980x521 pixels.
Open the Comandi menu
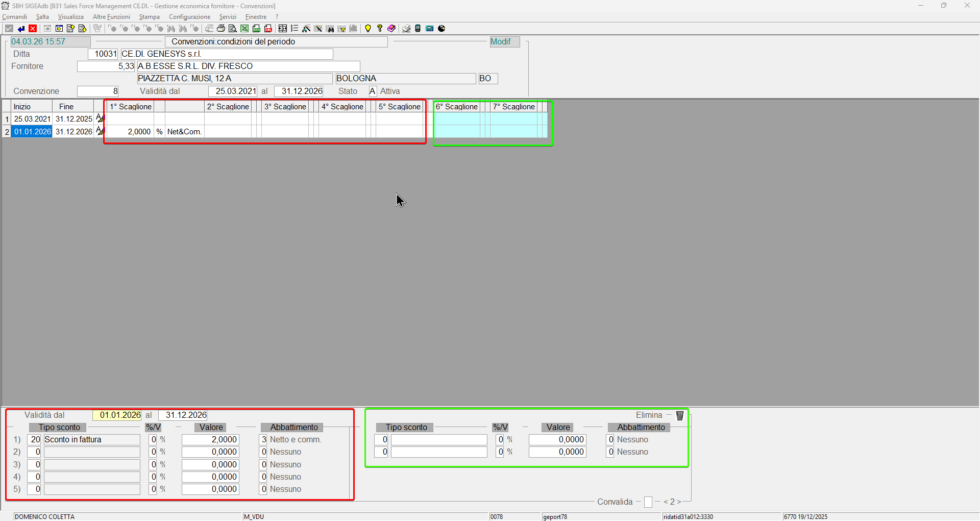click(14, 17)
